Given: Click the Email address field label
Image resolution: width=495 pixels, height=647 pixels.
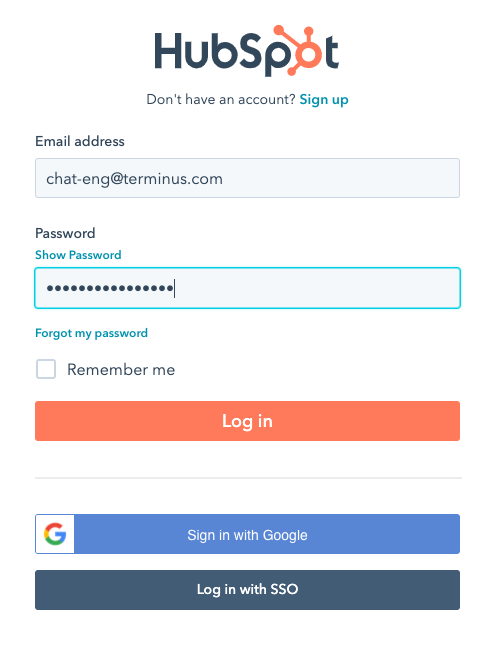Looking at the screenshot, I should [80, 142].
